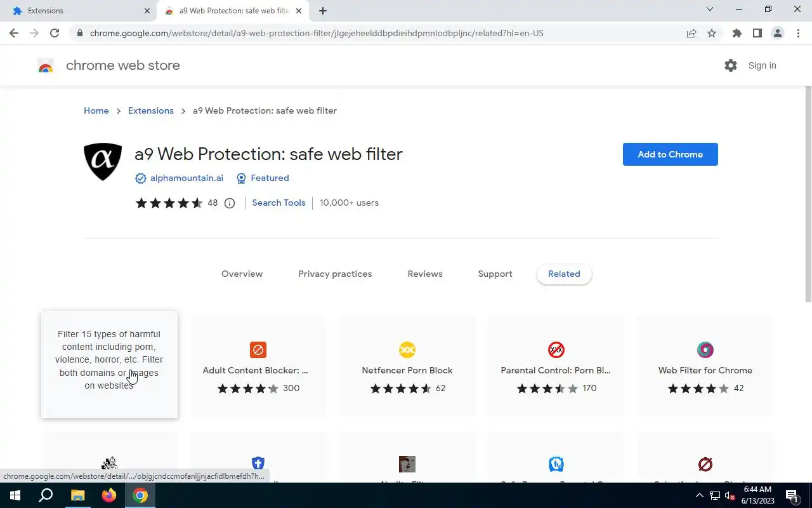Click the blue shield extension icon in the second row
The width and height of the screenshot is (812, 508).
258,464
